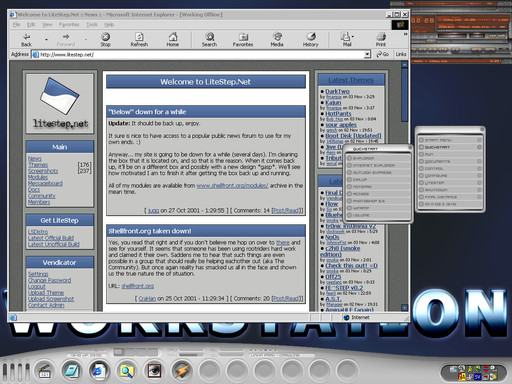This screenshot has height=384, width=512.
Task: Launch the clapperboard icon in the dock
Action: (44, 370)
